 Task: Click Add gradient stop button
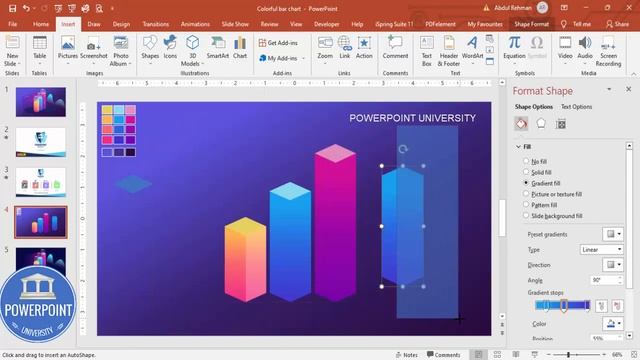point(601,306)
